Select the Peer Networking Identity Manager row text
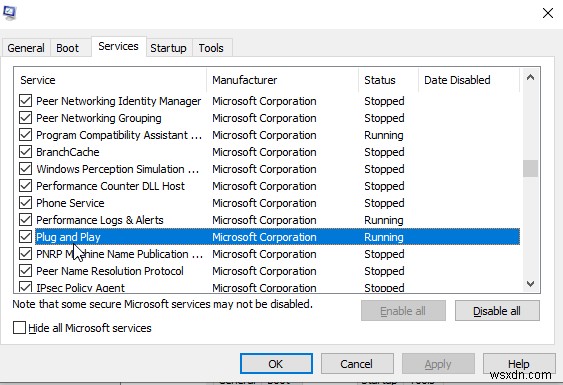563x385 pixels. point(118,101)
